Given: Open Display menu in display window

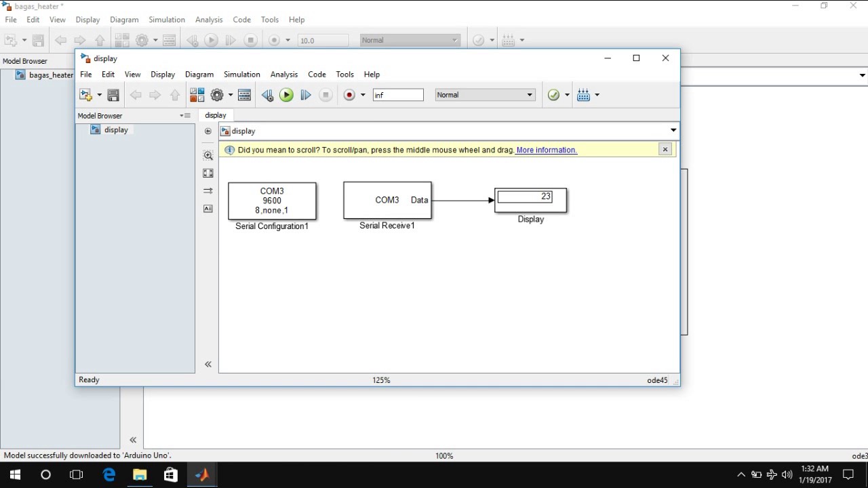Looking at the screenshot, I should [163, 74].
